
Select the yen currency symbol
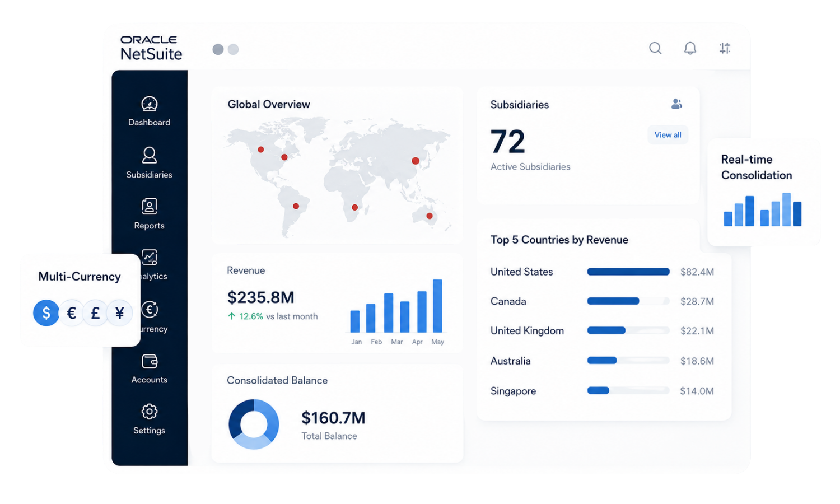point(119,312)
